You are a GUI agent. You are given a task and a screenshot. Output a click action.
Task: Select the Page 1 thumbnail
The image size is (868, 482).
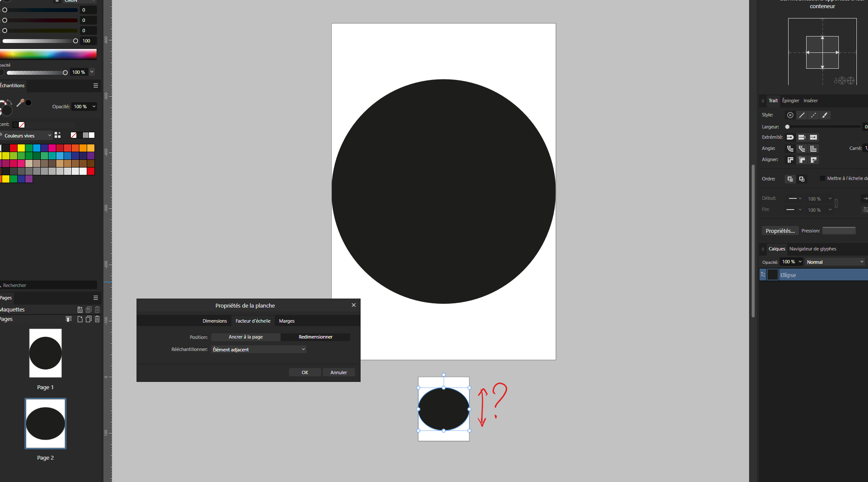[x=46, y=353]
